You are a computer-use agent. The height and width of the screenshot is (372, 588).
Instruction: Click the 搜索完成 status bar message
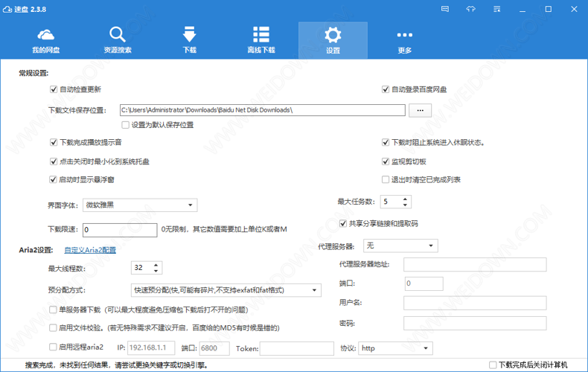117,365
